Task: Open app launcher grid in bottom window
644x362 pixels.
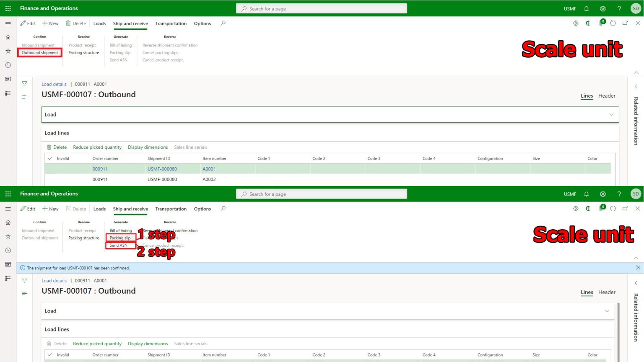Action: [x=8, y=194]
